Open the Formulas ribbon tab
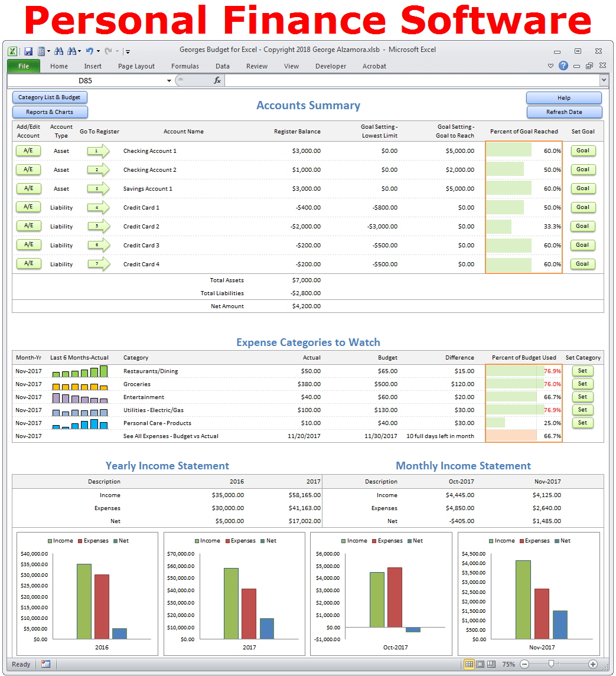This screenshot has height=676, width=616. [185, 66]
